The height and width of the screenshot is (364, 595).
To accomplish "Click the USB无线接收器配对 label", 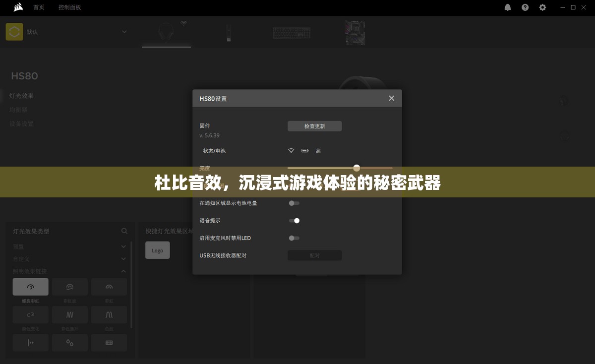I will (223, 255).
